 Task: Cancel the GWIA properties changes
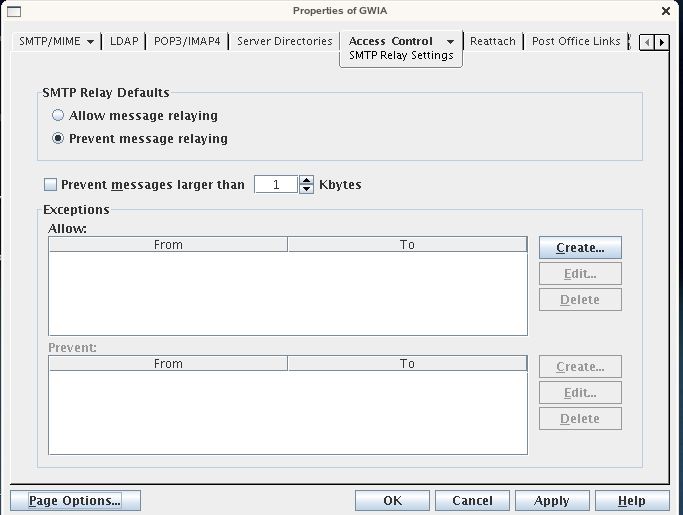click(x=472, y=501)
